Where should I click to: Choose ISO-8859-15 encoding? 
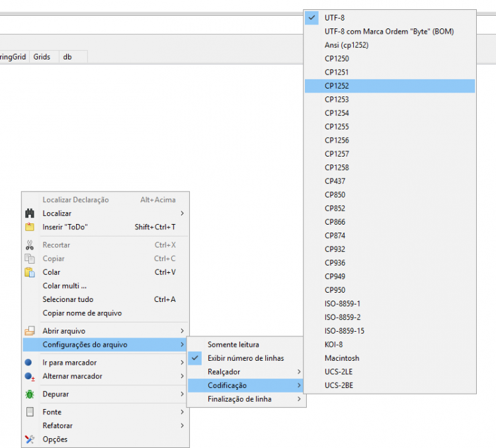coord(390,331)
